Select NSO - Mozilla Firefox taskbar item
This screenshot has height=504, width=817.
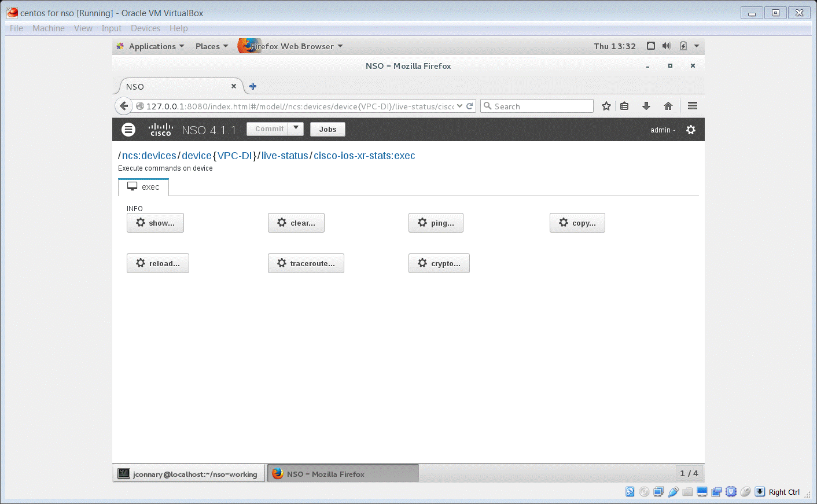point(343,473)
